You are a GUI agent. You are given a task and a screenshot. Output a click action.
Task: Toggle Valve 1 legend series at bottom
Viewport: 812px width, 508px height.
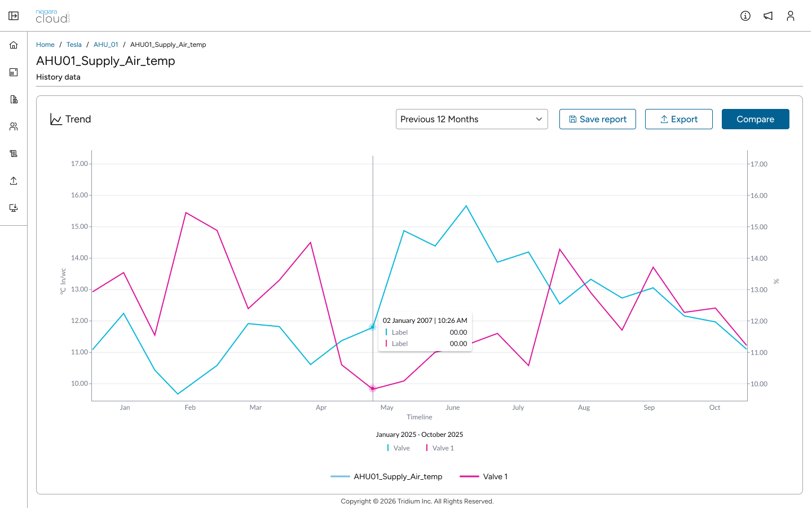pyautogui.click(x=484, y=476)
